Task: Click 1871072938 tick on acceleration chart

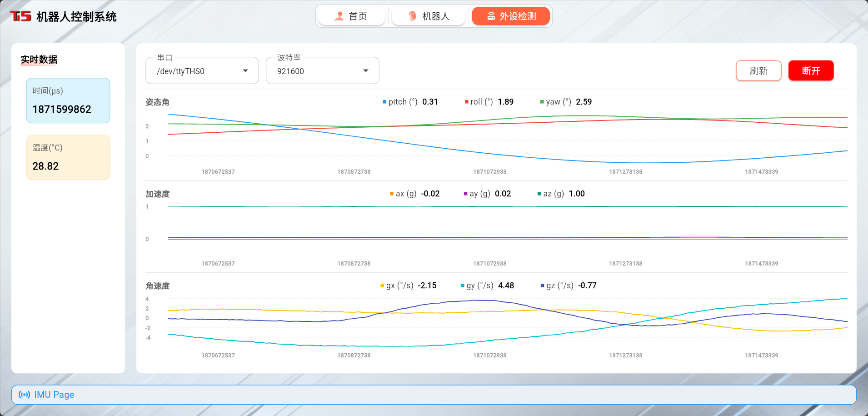Action: 489,264
